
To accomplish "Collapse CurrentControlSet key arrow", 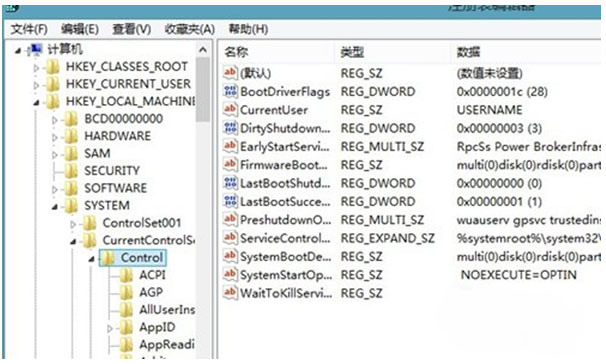I will 73,242.
